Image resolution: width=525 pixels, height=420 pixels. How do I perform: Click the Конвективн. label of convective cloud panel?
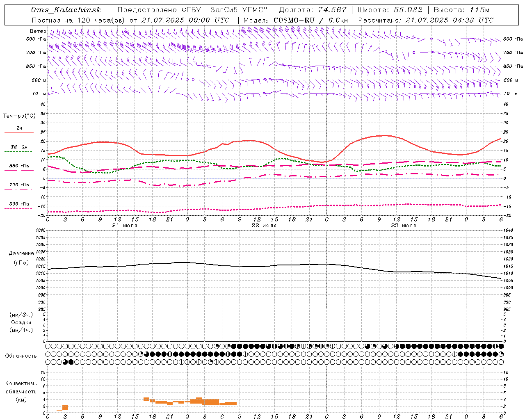pos(21,383)
